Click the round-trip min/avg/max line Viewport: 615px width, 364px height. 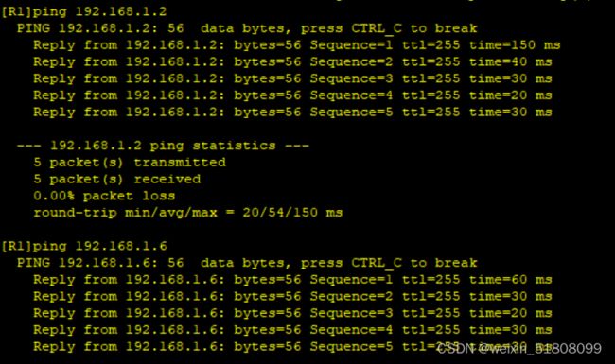tap(188, 213)
